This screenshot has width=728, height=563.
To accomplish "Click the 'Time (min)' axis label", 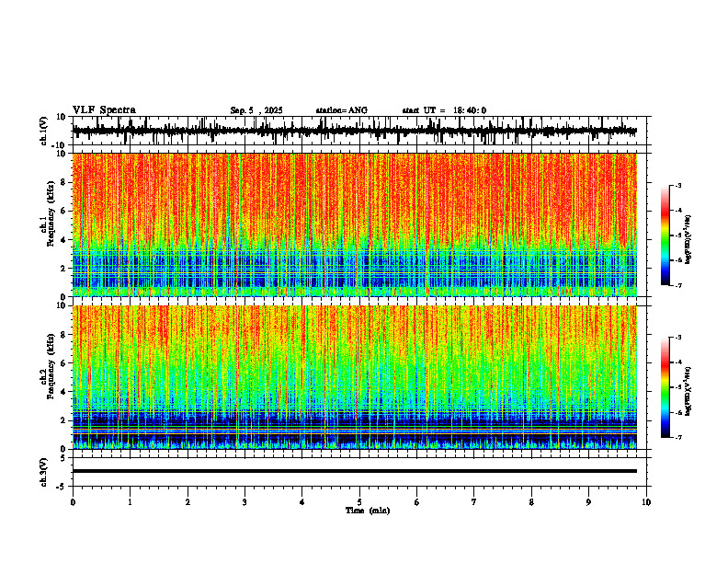I will (368, 511).
